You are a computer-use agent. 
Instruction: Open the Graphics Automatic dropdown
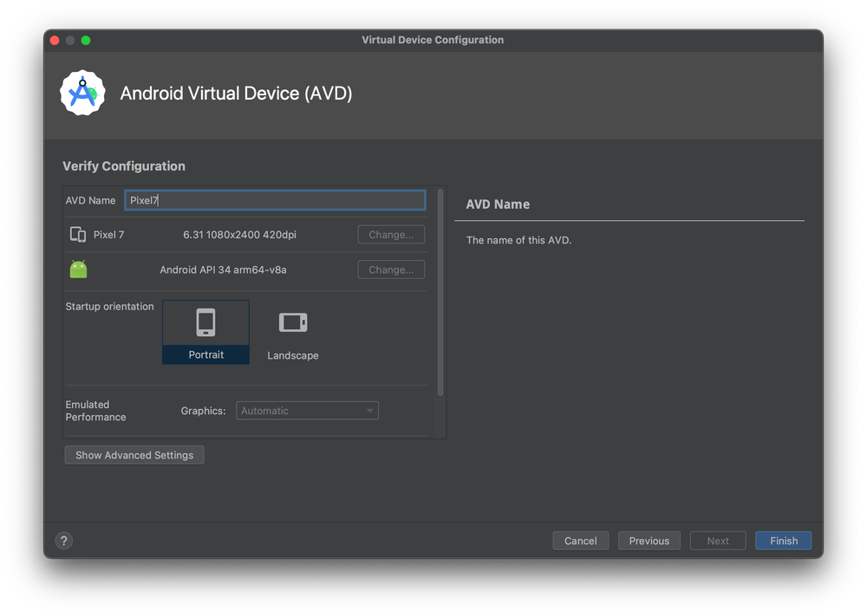click(x=307, y=410)
